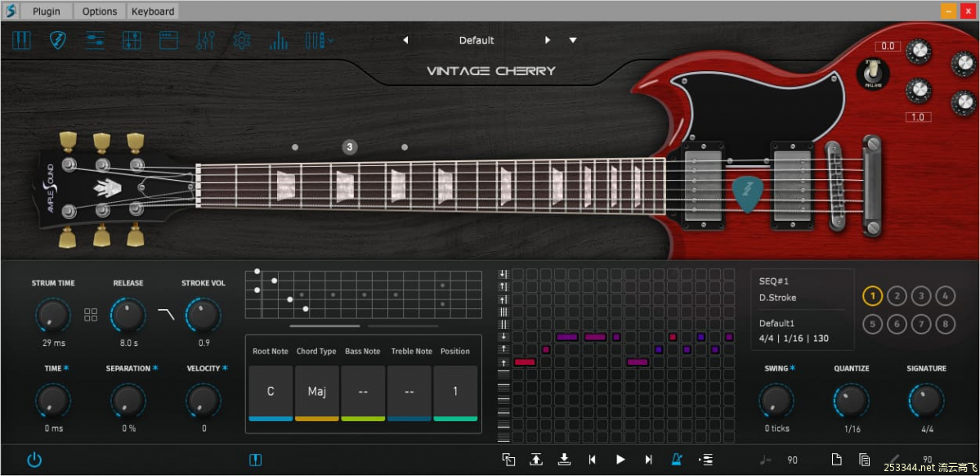Toggle the power button at bottom left
980x476 pixels.
(34, 460)
